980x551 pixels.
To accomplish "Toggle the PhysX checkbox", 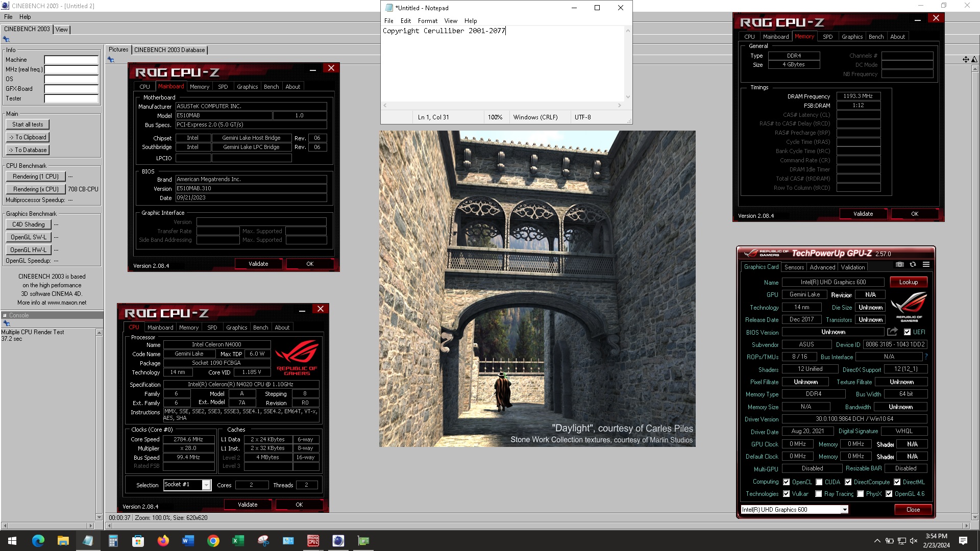I will 861,493.
